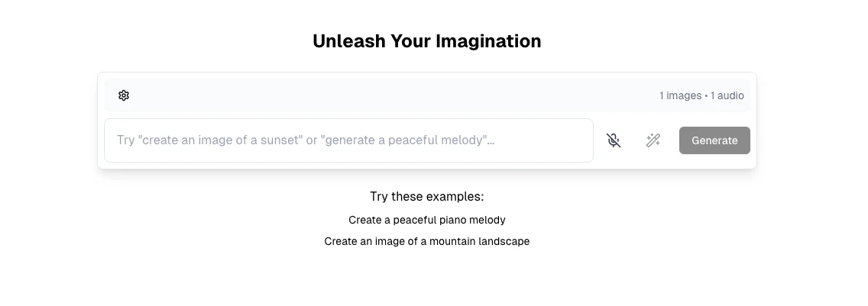The height and width of the screenshot is (306, 868).
Task: Unmute the crossed-out mic icon
Action: click(614, 140)
